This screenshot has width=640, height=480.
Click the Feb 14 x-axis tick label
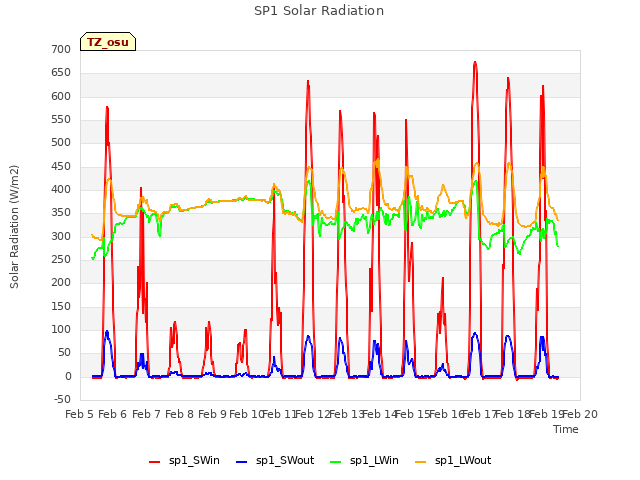380,414
